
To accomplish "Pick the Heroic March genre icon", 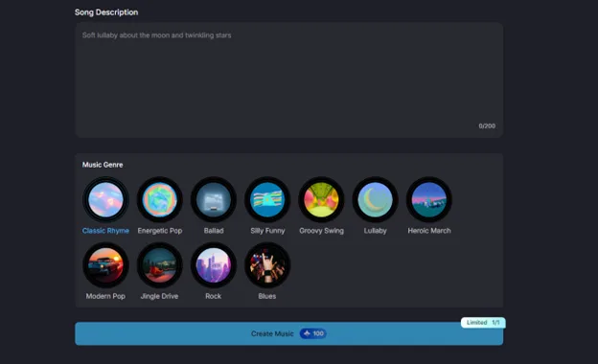I will 429,200.
